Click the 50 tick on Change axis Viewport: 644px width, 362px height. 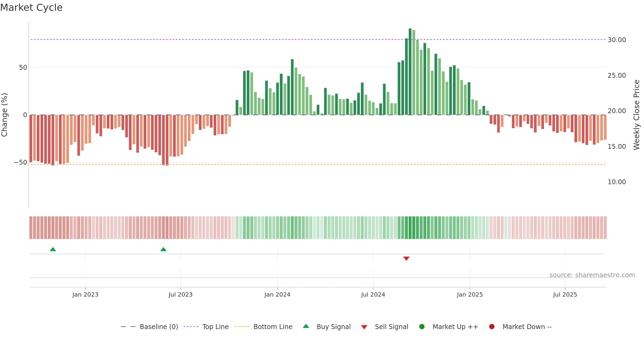[23, 67]
